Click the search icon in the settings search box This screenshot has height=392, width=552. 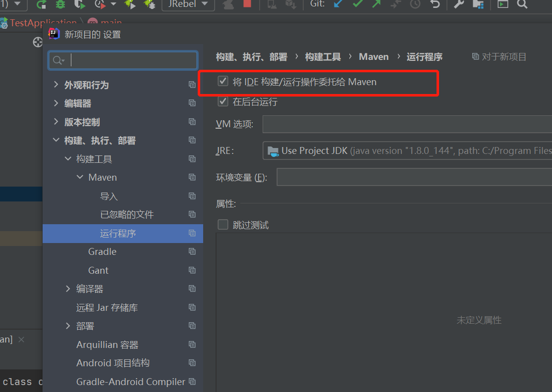(58, 60)
